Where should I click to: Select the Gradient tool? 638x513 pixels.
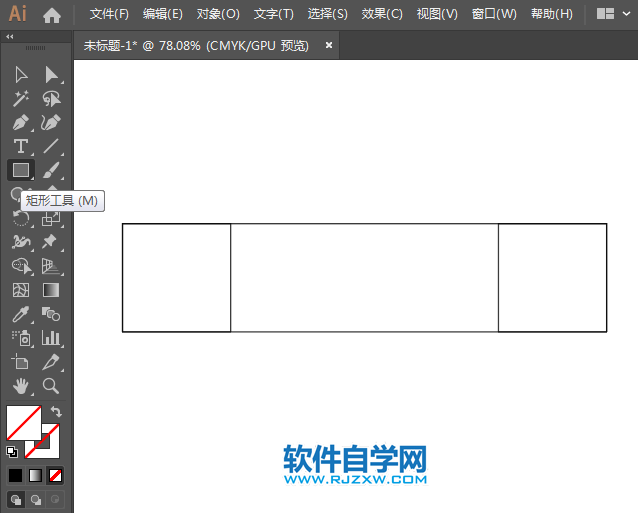[51, 290]
